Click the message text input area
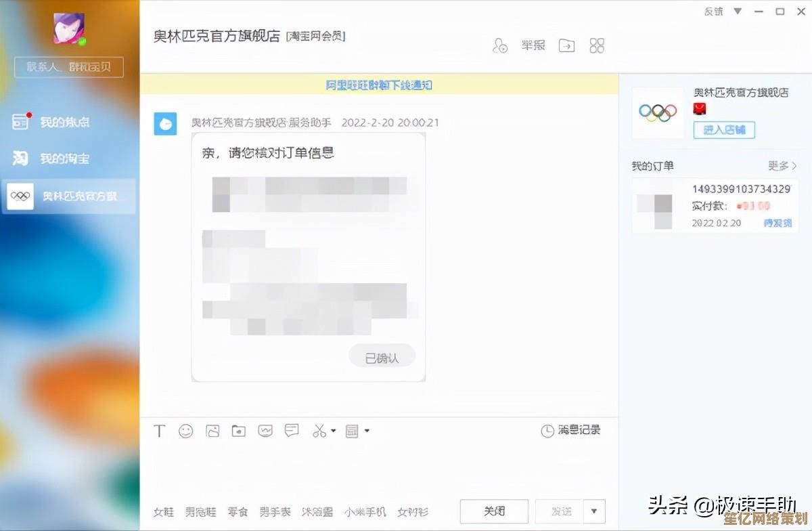The width and height of the screenshot is (812, 531). (379, 471)
